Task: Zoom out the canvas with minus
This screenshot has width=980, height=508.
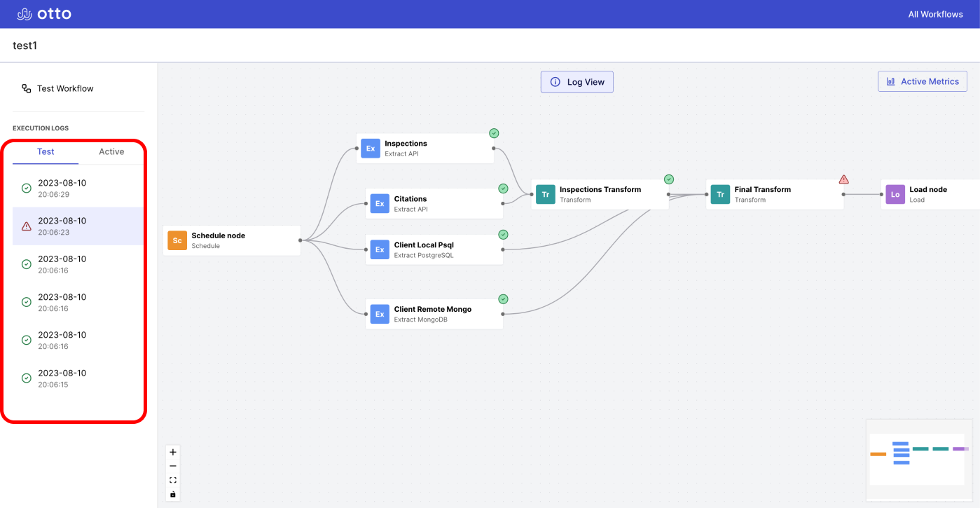Action: 173,466
